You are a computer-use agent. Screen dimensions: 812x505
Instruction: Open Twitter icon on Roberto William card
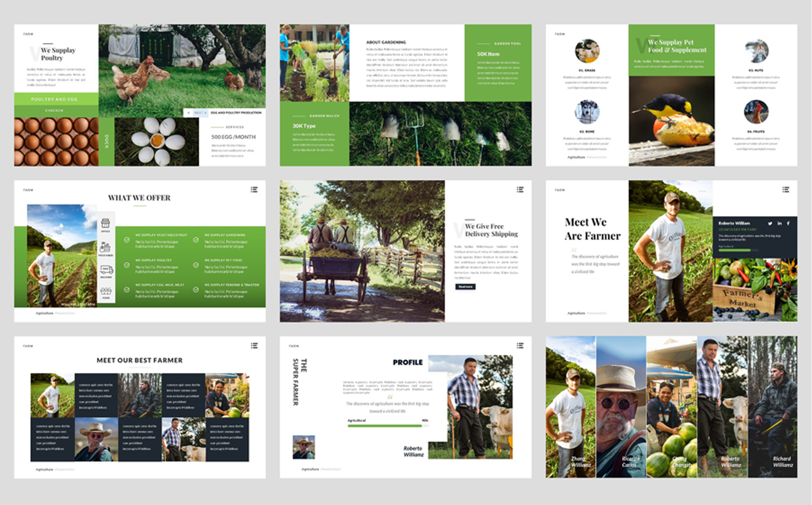770,223
